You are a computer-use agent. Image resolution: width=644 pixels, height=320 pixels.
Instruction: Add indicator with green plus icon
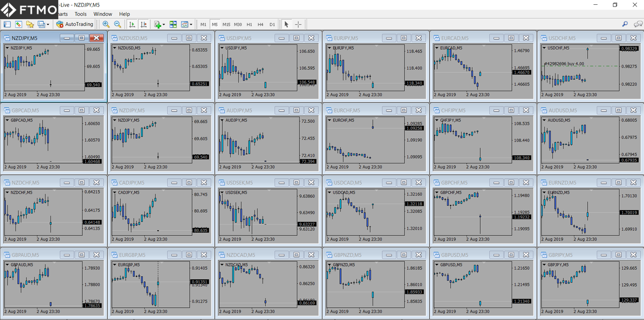[157, 24]
